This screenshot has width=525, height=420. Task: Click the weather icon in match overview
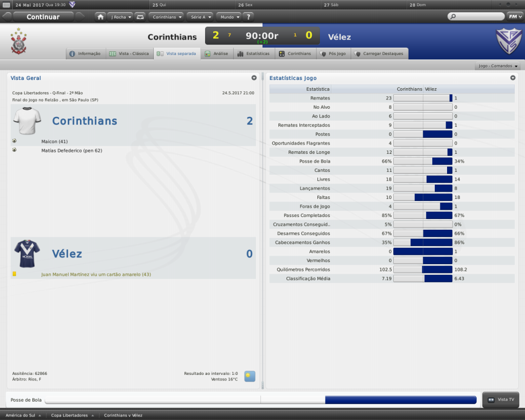point(250,376)
